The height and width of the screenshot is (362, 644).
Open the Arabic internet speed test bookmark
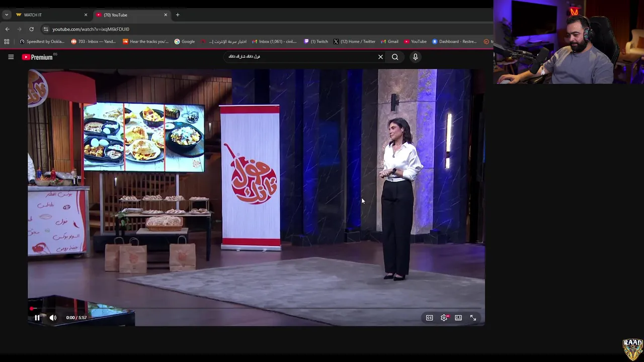pyautogui.click(x=223, y=42)
